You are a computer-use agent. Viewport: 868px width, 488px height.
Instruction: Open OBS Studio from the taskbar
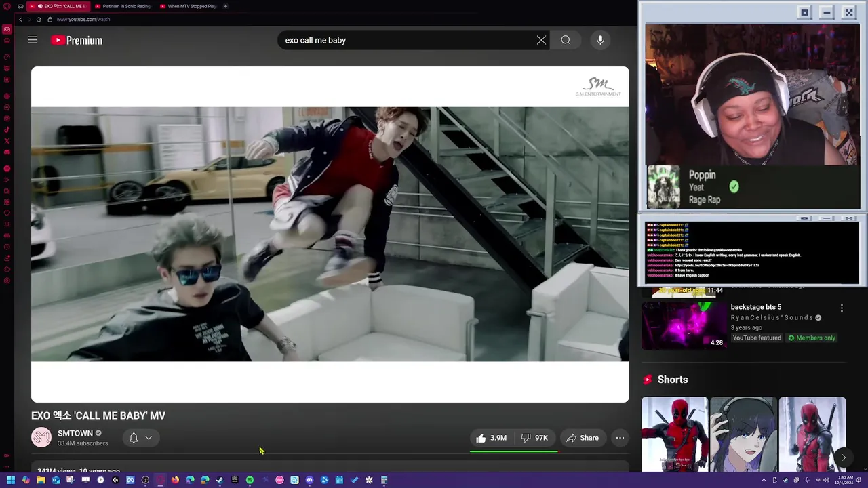[x=145, y=480]
